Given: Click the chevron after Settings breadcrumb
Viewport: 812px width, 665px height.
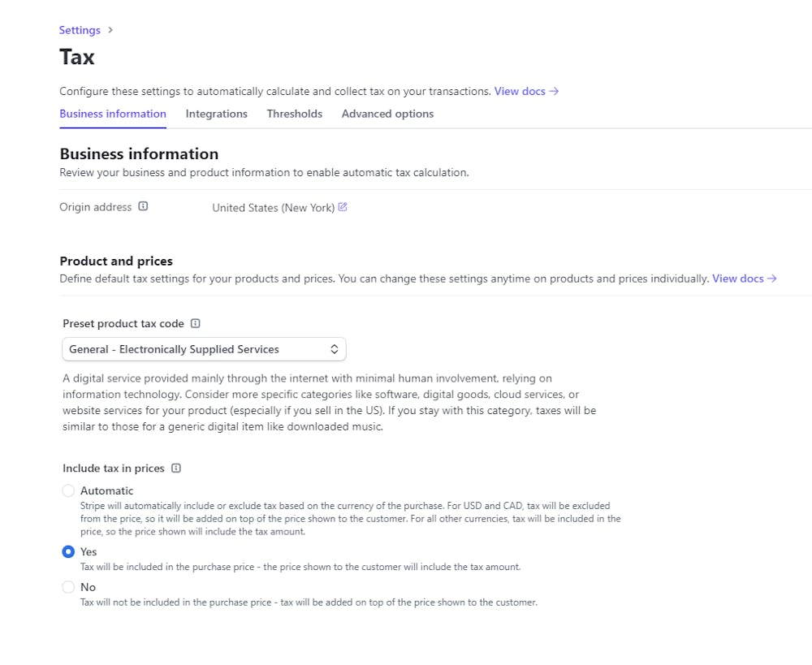Looking at the screenshot, I should click(x=110, y=30).
